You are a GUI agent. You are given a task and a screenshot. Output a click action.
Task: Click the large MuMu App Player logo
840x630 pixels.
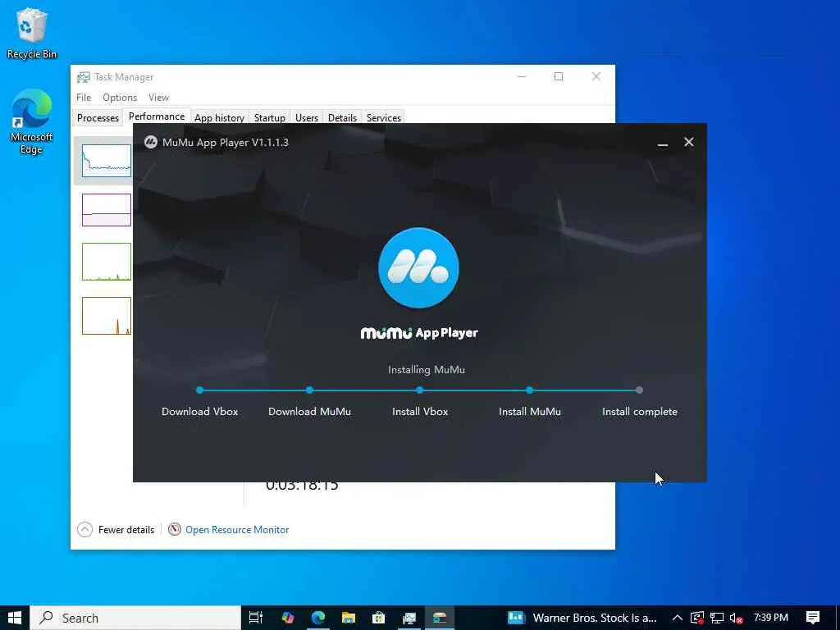(x=418, y=268)
